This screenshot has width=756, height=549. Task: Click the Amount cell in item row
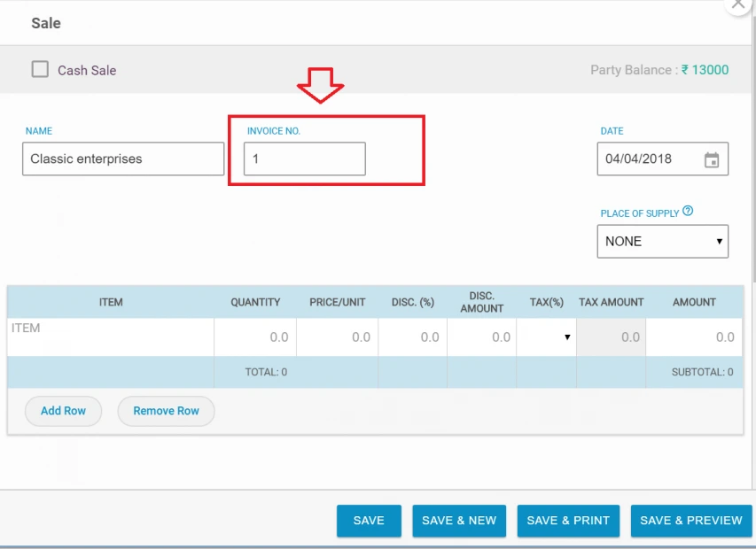pyautogui.click(x=694, y=337)
